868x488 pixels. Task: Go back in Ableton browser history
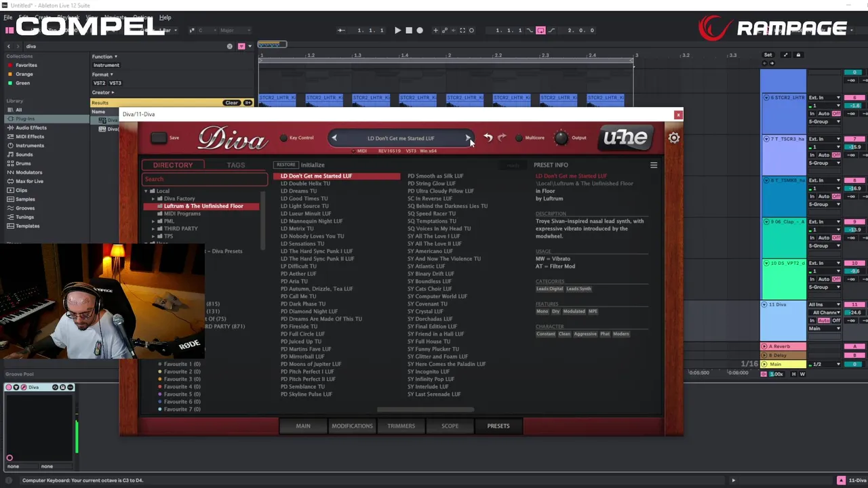9,46
